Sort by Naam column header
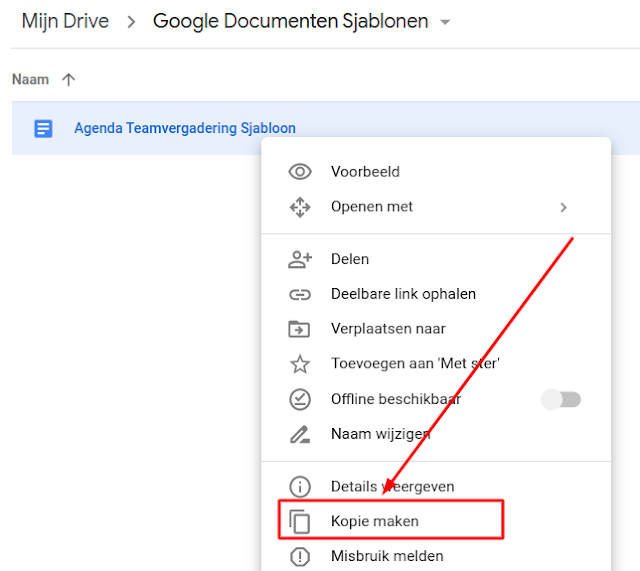Screen dimensions: 640x571 coord(31,79)
